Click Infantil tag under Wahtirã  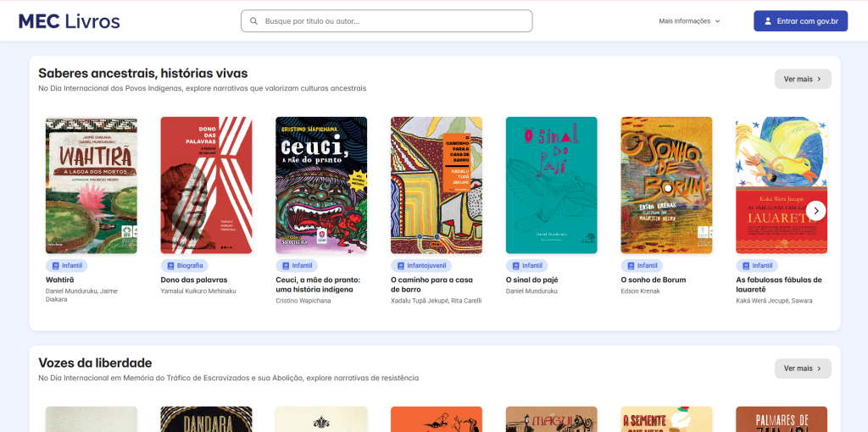[x=66, y=265]
